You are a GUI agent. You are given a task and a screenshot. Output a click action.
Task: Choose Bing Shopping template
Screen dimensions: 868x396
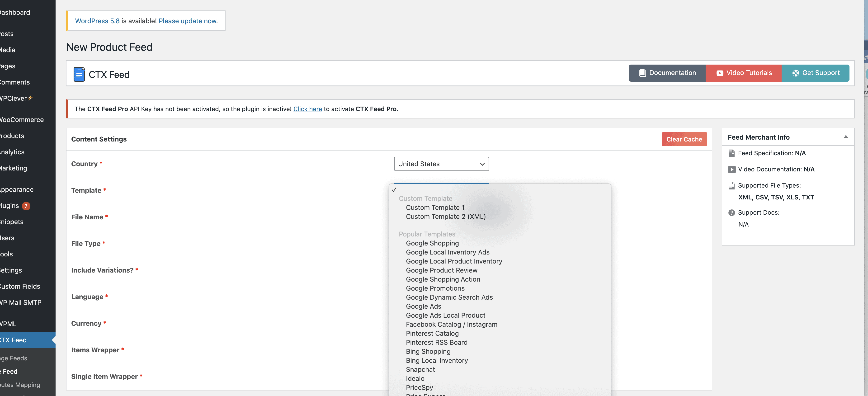pyautogui.click(x=428, y=352)
